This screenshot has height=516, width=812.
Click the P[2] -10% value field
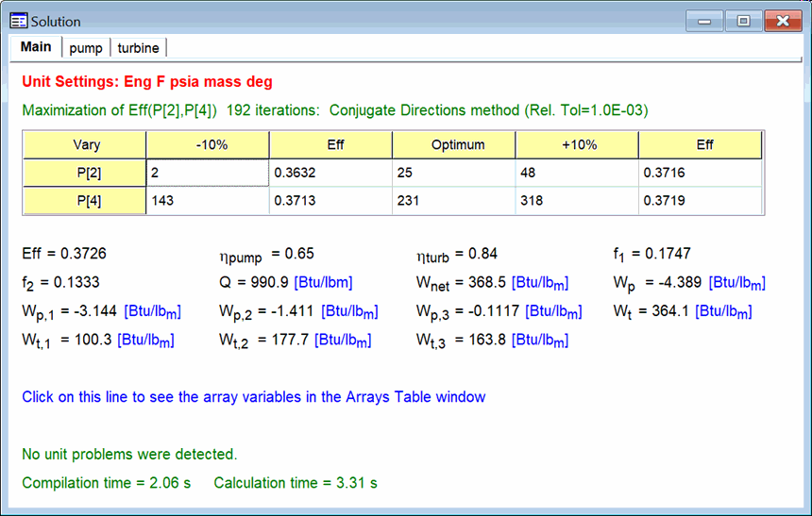(207, 173)
